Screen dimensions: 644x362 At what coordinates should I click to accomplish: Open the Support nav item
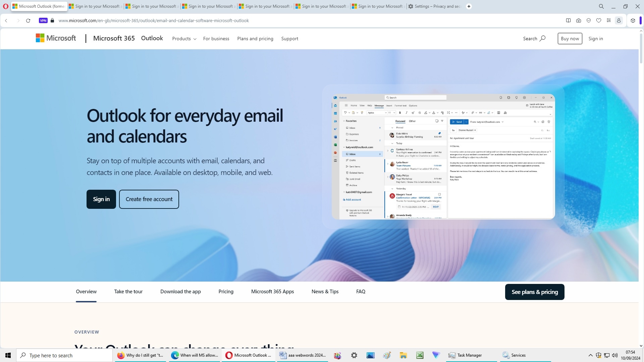click(290, 39)
